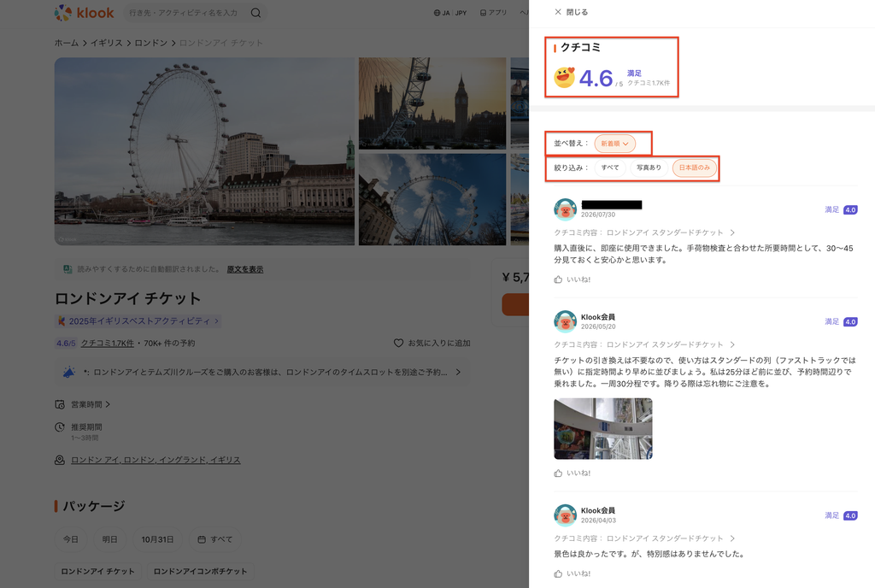Click the location pin icon

(60, 461)
